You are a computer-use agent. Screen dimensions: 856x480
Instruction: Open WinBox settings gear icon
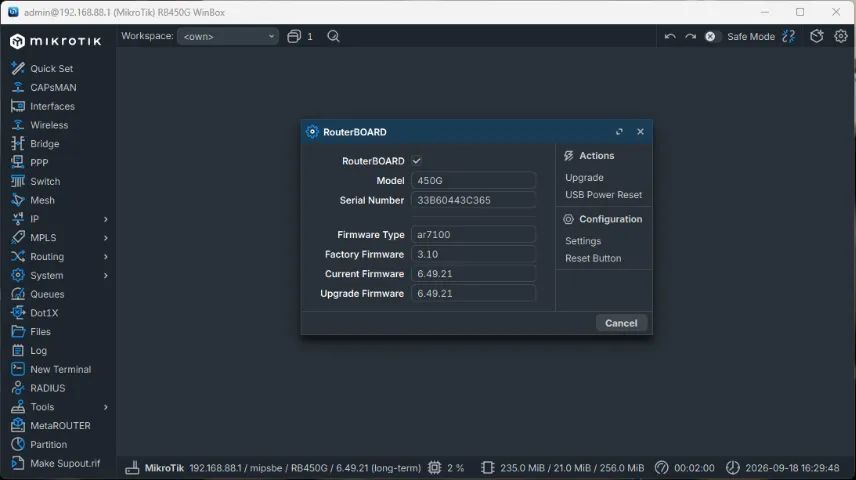click(x=841, y=36)
